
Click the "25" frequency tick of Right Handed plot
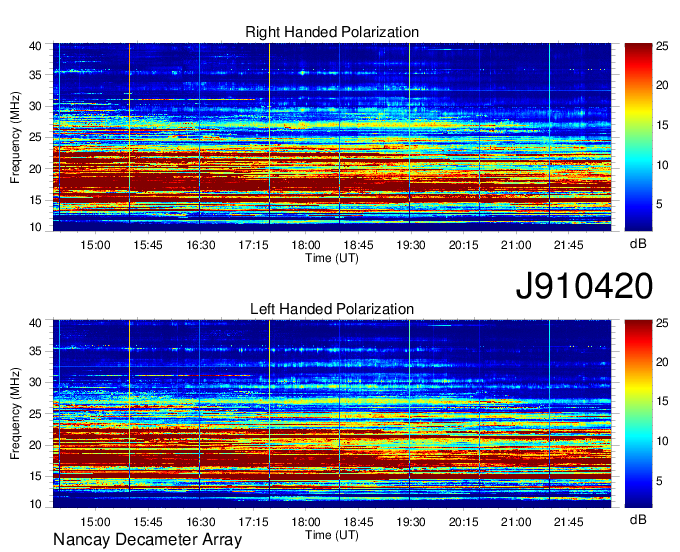[36, 137]
